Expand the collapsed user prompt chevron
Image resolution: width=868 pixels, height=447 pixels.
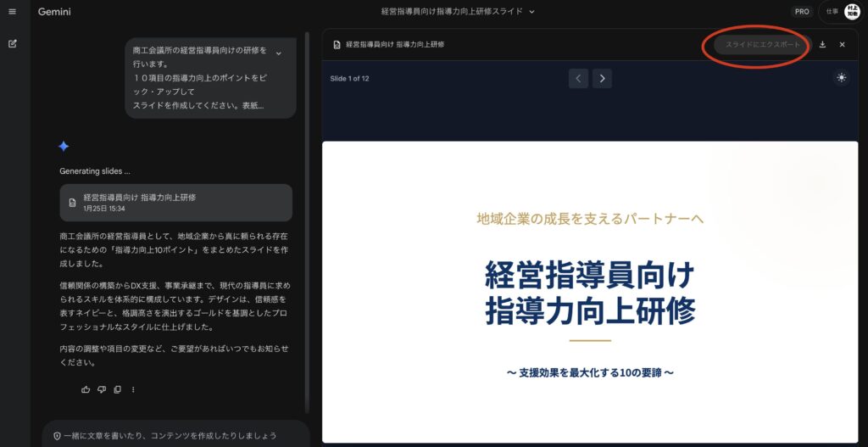pyautogui.click(x=279, y=53)
